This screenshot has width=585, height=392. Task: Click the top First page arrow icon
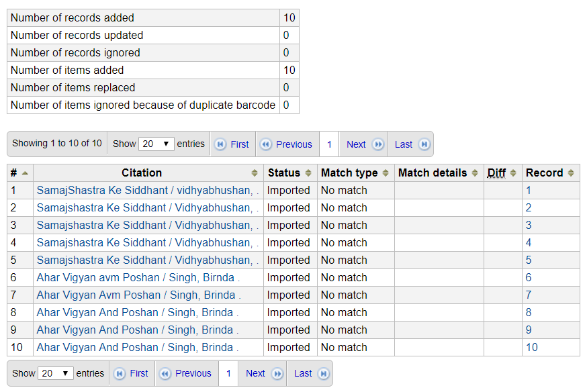coord(220,144)
